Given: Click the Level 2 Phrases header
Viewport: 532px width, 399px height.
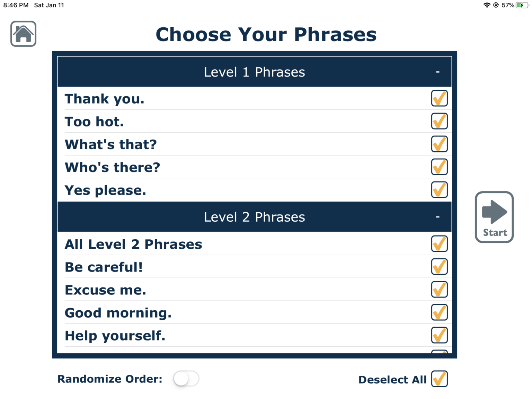Looking at the screenshot, I should (255, 216).
